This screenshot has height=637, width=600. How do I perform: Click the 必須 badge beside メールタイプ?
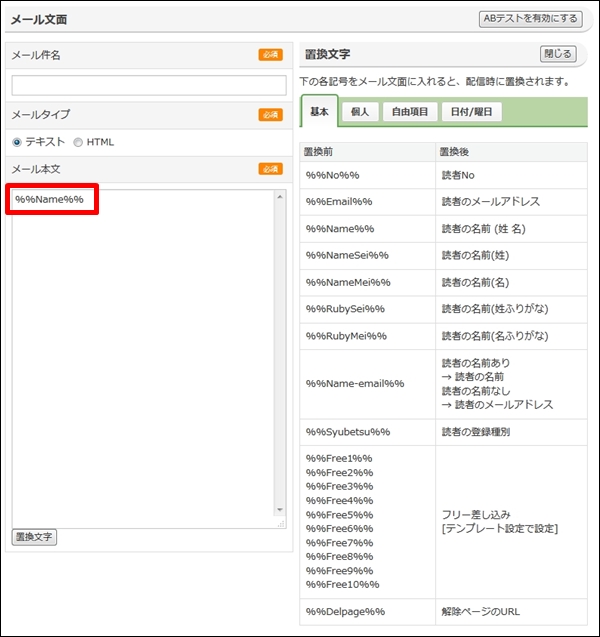tap(271, 115)
